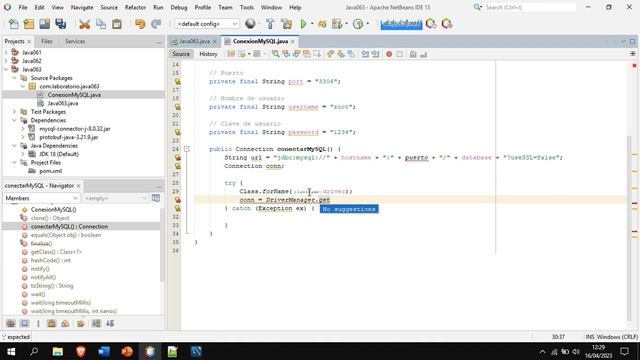The image size is (640, 360).
Task: Click the Search (Ctrl+I) field
Action: [530, 7]
